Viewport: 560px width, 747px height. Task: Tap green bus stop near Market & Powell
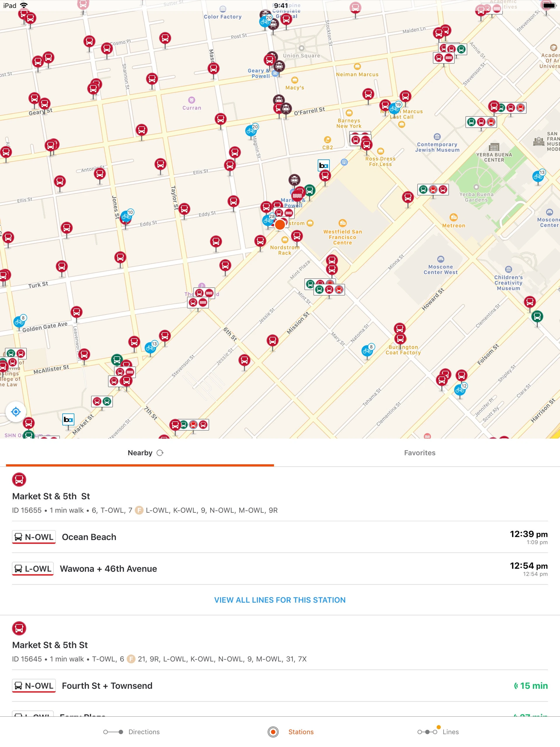tap(310, 190)
